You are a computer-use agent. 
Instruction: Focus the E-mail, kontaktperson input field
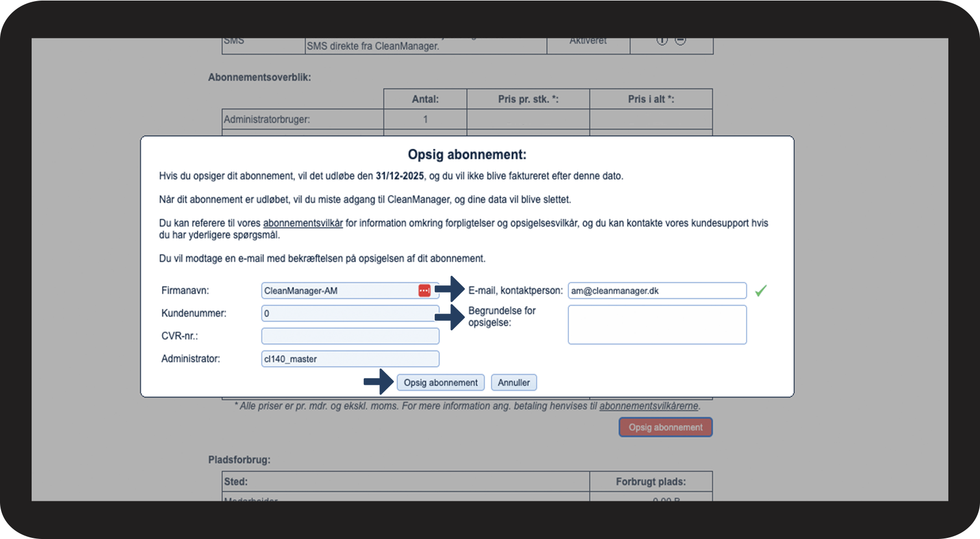click(657, 290)
